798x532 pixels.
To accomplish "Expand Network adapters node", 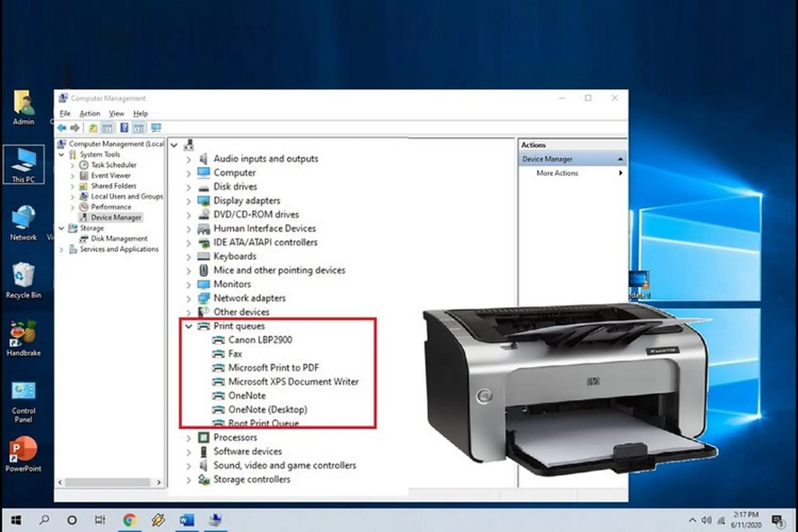I will tap(189, 298).
